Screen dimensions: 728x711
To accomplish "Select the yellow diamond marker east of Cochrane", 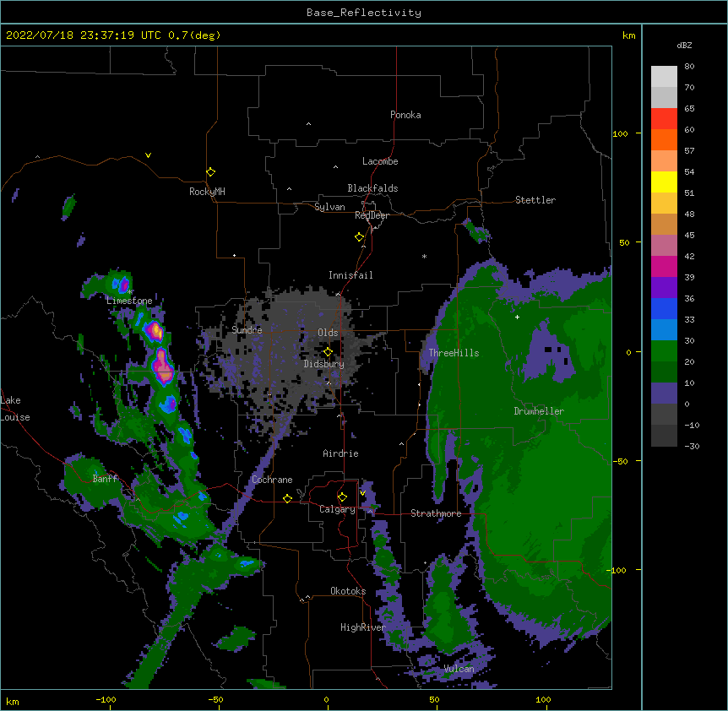I will point(287,498).
